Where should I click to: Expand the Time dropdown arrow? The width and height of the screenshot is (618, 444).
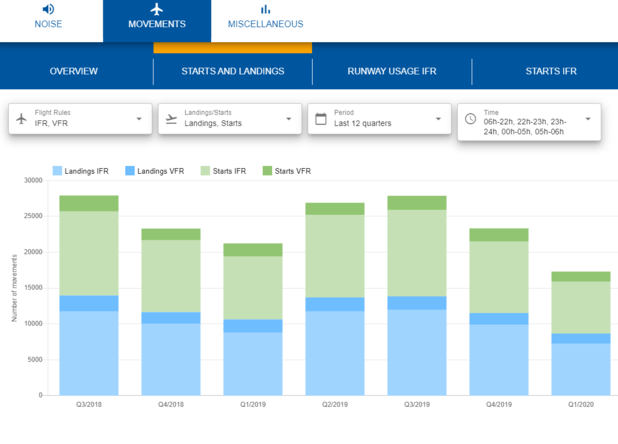coord(588,119)
